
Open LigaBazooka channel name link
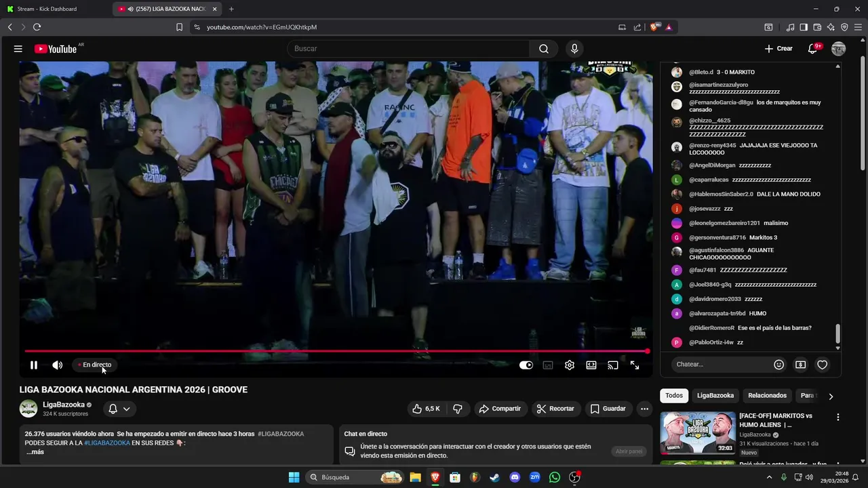(64, 405)
